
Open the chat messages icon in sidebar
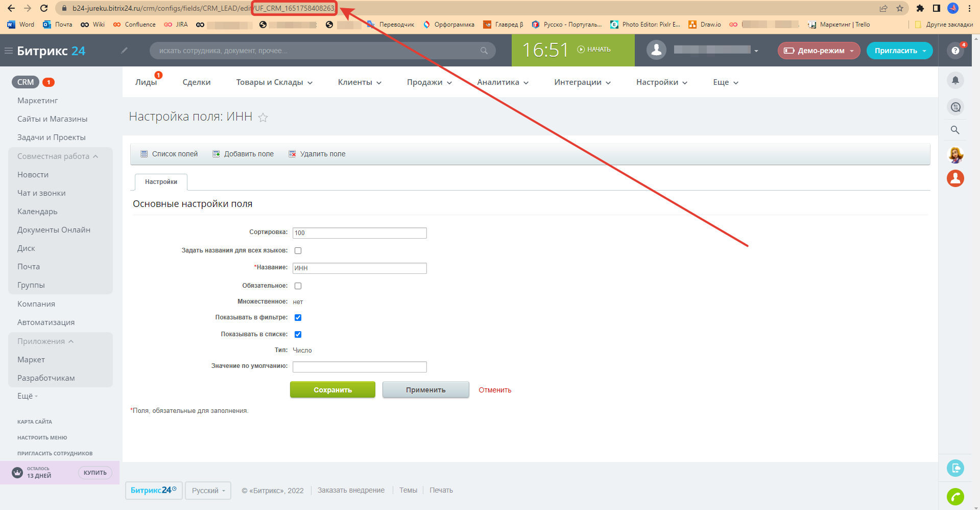click(x=955, y=107)
